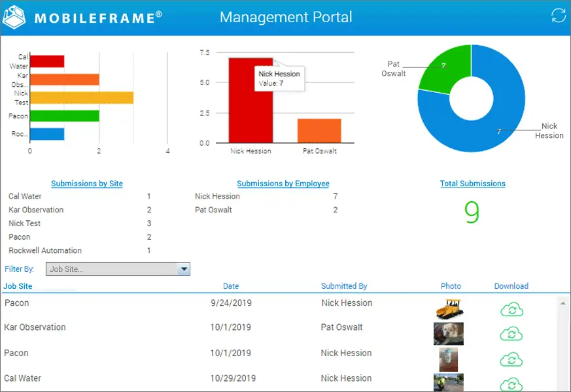Click the red Cal Water bar

(x=47, y=61)
